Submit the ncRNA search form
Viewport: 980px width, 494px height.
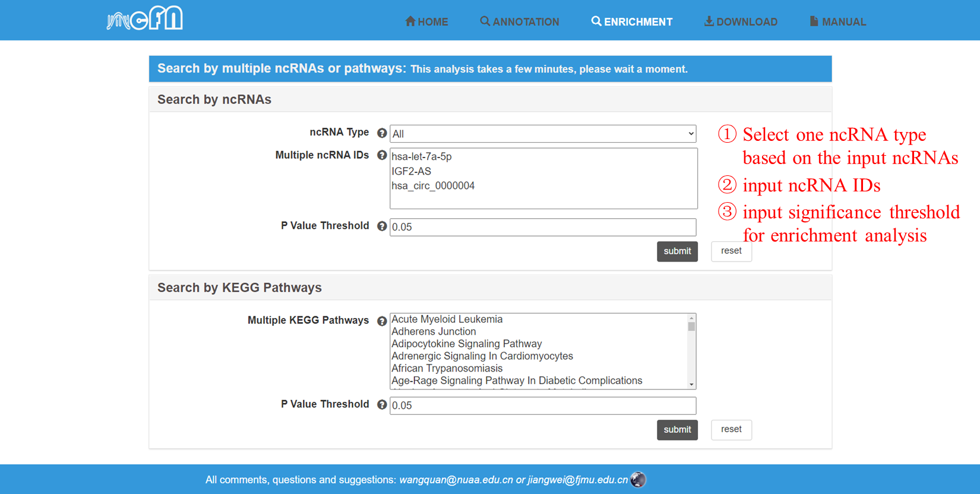(677, 251)
